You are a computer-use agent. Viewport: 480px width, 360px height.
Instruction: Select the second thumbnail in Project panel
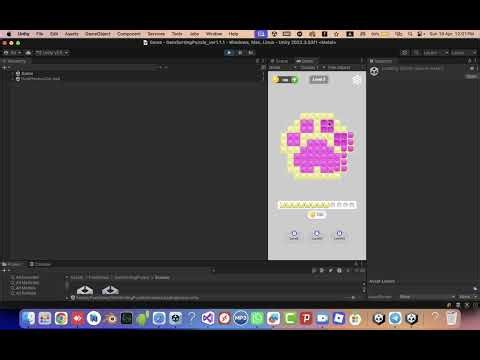coord(110,290)
